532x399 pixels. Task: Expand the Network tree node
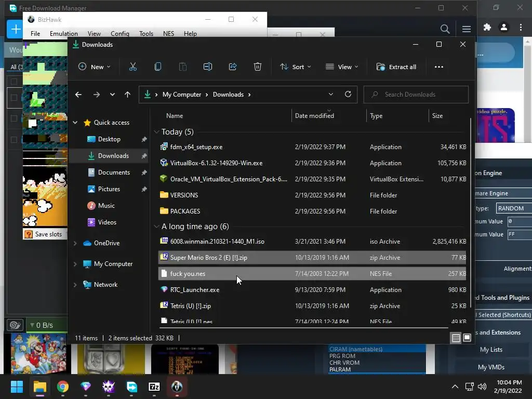pyautogui.click(x=75, y=285)
